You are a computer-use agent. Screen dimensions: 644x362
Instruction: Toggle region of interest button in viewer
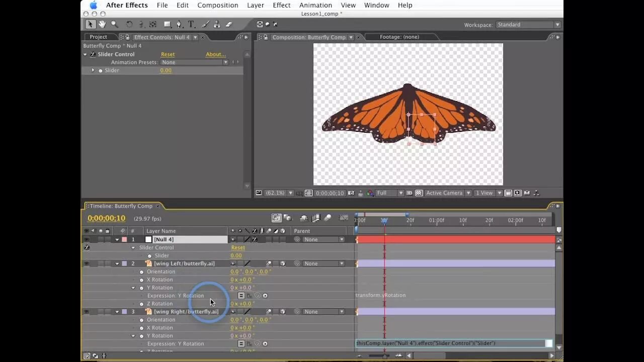(x=410, y=193)
